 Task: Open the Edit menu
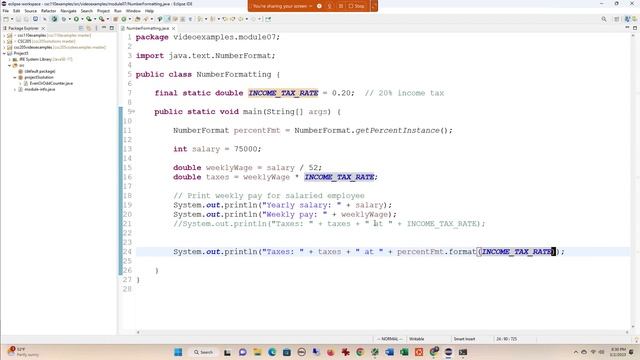coord(17,11)
